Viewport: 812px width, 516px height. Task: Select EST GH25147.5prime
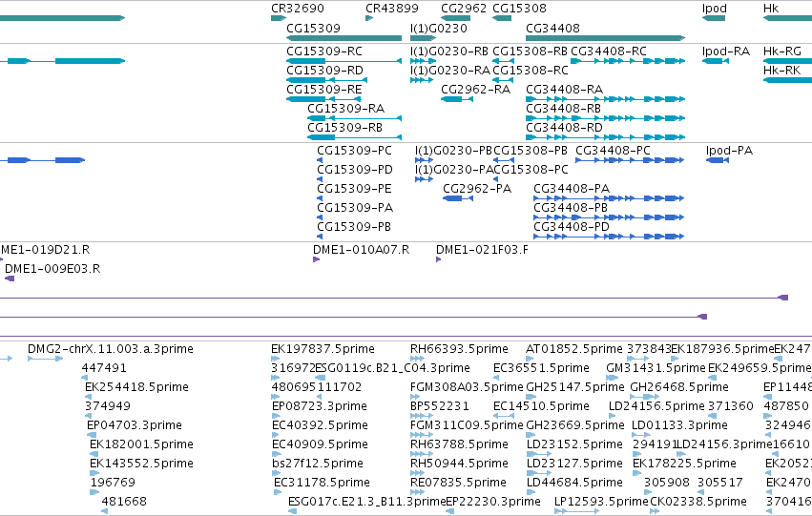tap(531, 397)
